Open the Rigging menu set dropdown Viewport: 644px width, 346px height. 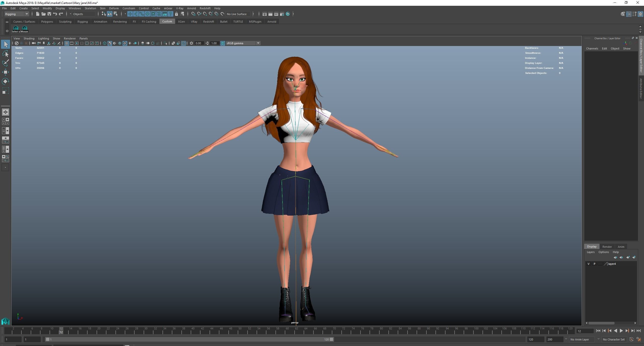[17, 14]
